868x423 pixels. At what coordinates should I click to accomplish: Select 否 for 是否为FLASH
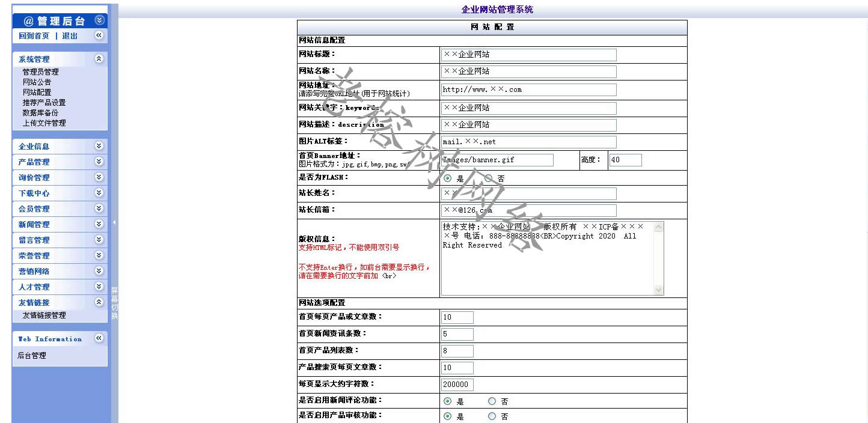(488, 178)
